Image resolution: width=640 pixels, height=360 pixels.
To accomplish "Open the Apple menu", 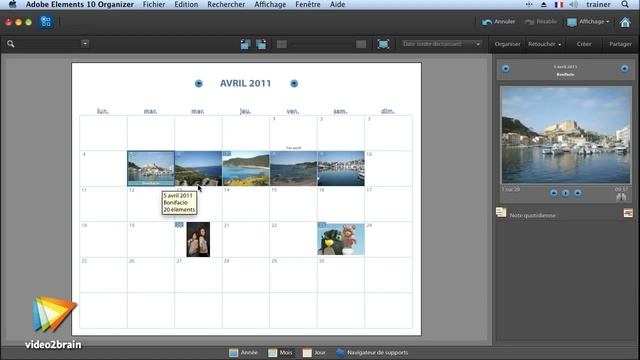I will click(x=12, y=4).
